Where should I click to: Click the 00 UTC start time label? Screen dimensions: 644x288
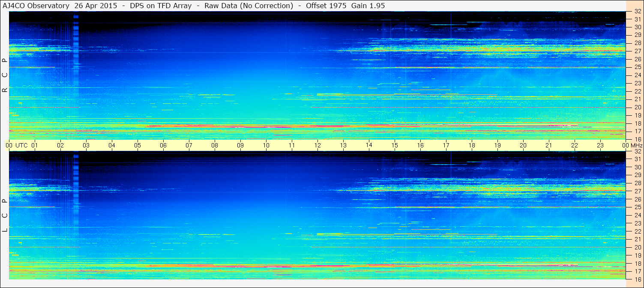pos(16,145)
